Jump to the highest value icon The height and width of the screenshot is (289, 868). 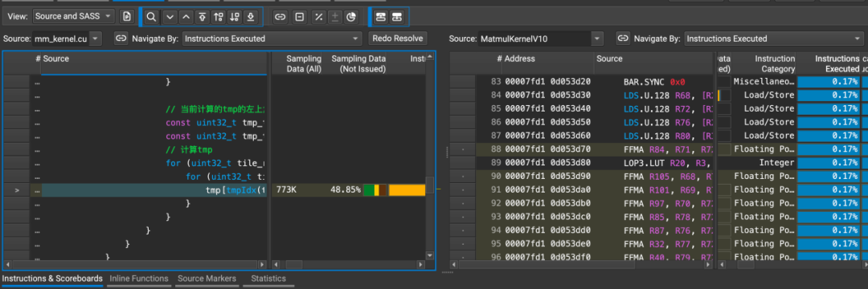pos(202,17)
